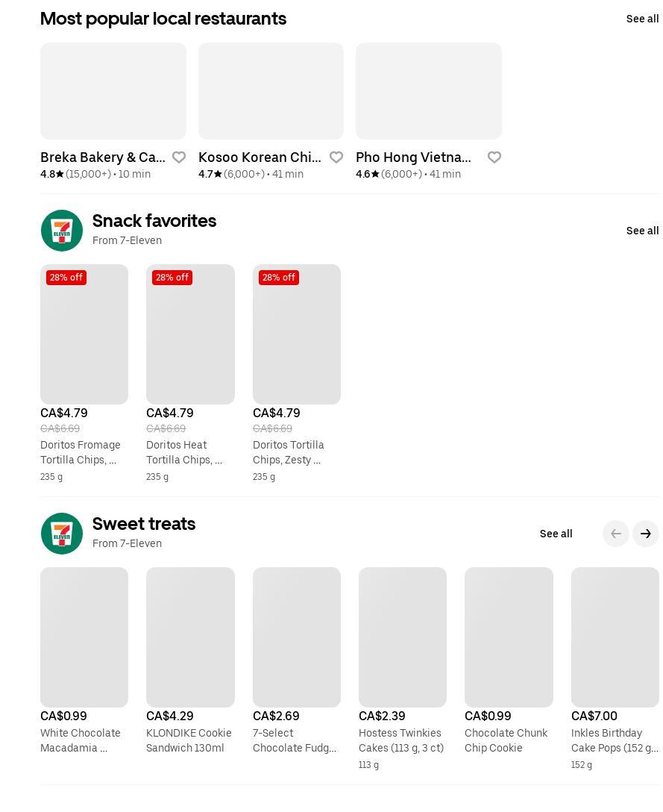Click 7-Eleven logo beside Sweet treats

[62, 534]
